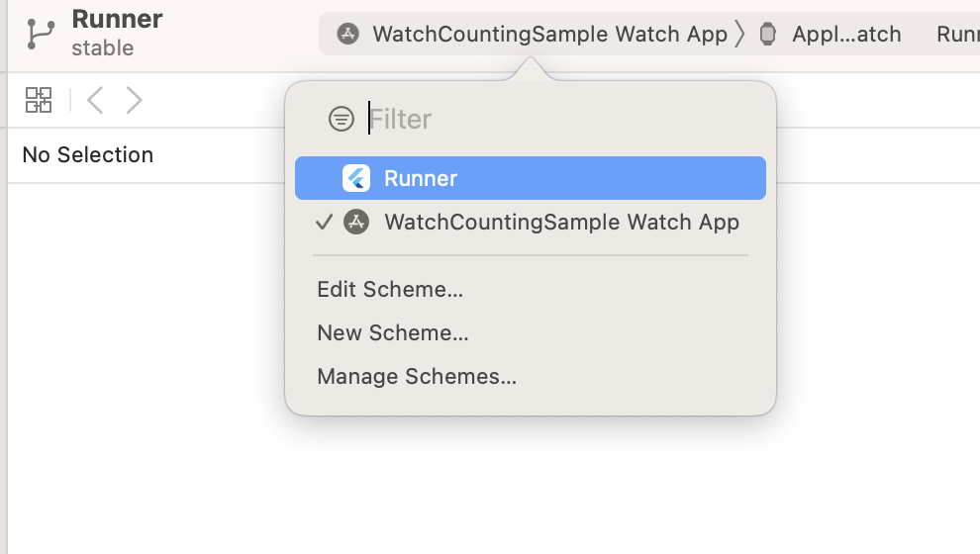This screenshot has width=980, height=554.
Task: Click the Apple Watch device icon
Action: tap(767, 35)
